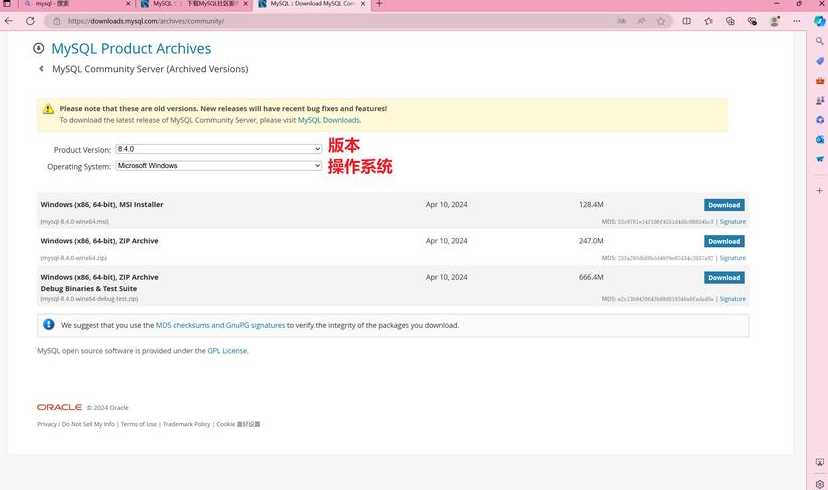Viewport: 828px width, 490px height.
Task: Open the user profile avatar
Action: (x=775, y=21)
